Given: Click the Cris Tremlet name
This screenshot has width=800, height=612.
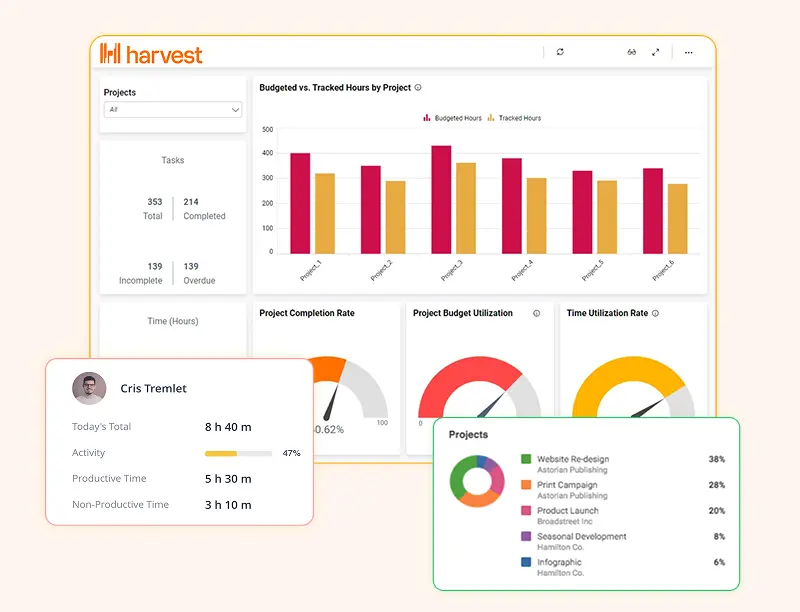Looking at the screenshot, I should (153, 388).
